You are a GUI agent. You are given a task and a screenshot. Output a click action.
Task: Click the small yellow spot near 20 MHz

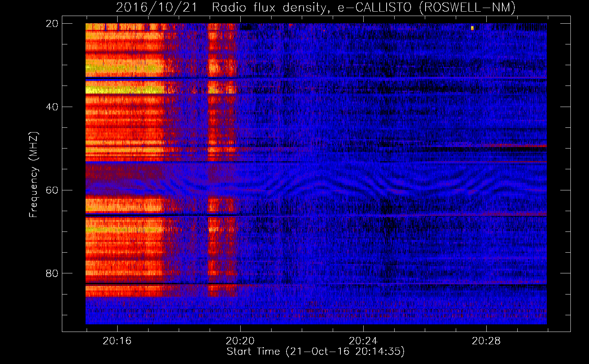(x=472, y=28)
